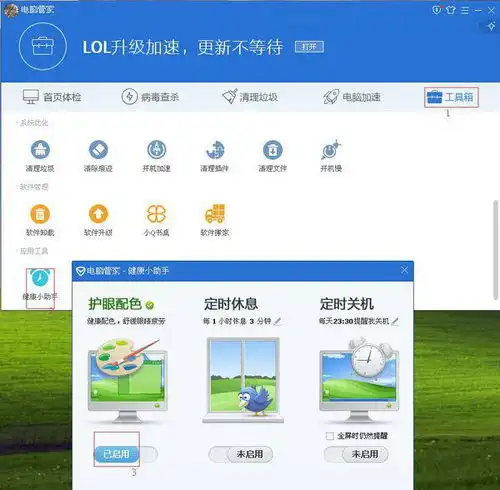Open the 清理插件 puzzle icon
The width and height of the screenshot is (500, 490).
pos(215,156)
